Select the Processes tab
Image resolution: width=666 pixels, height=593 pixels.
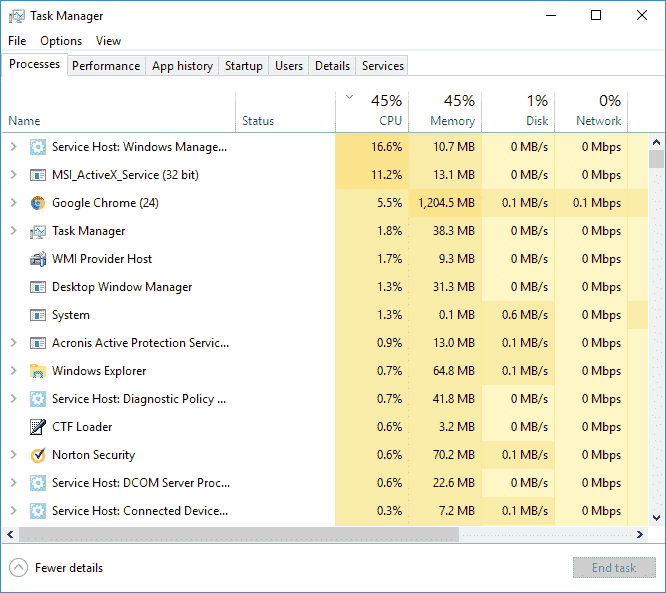(x=34, y=64)
